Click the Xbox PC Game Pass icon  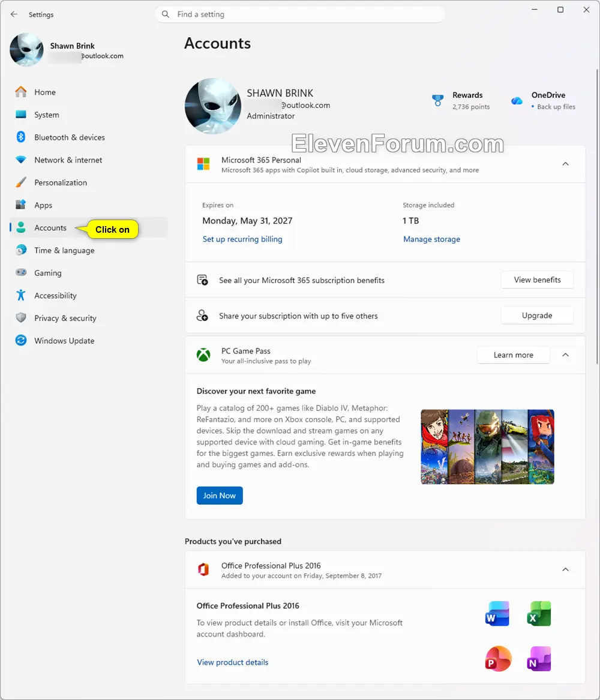point(203,355)
